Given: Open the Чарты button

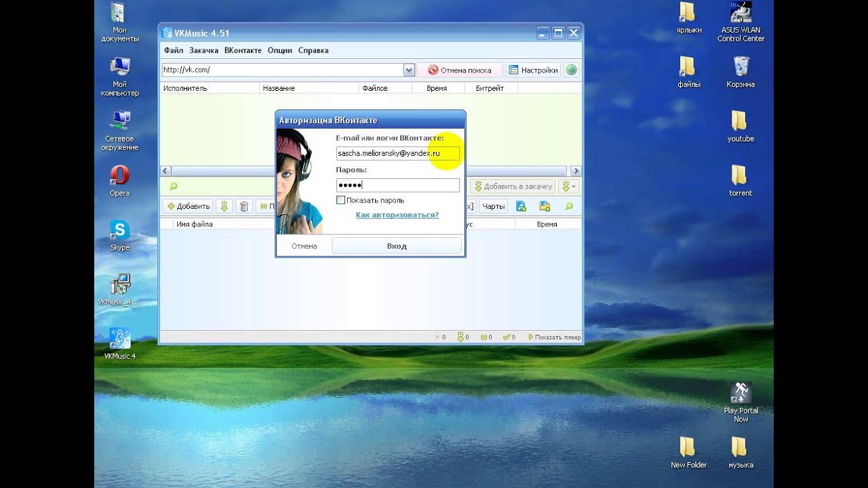Looking at the screenshot, I should pos(493,206).
